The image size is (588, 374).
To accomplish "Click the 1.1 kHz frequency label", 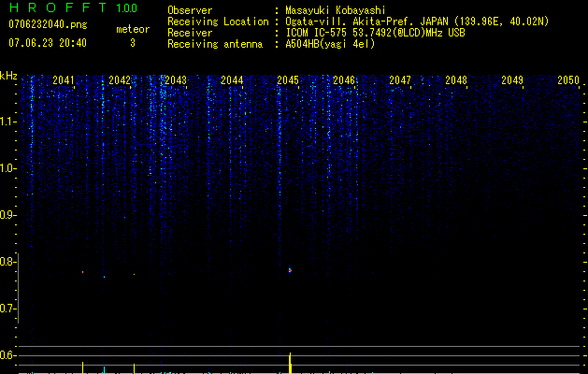I will pos(7,122).
